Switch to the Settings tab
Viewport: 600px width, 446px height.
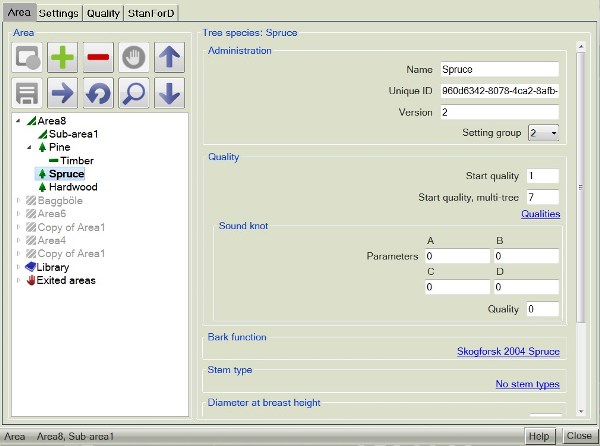pos(59,13)
